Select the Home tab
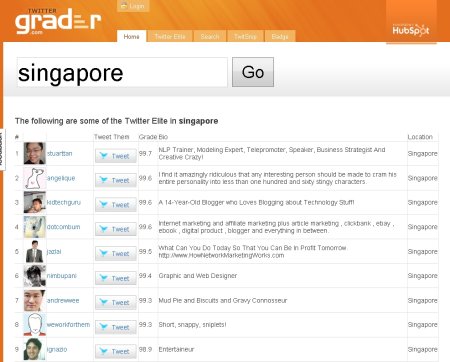This screenshot has height=362, width=450. pyautogui.click(x=131, y=36)
